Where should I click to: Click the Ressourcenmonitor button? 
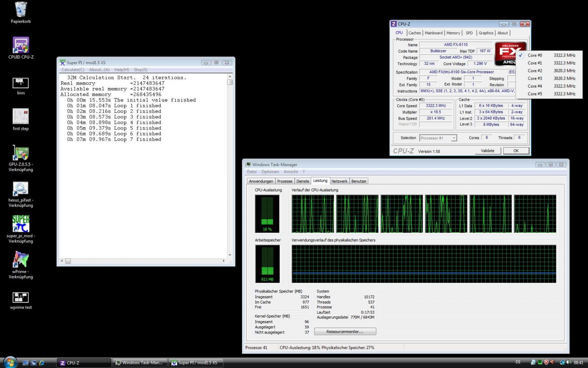(x=345, y=332)
